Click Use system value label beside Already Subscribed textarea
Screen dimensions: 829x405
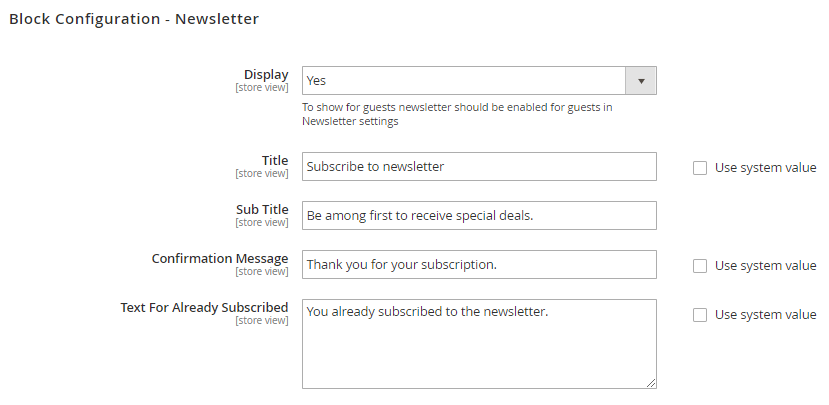[765, 315]
